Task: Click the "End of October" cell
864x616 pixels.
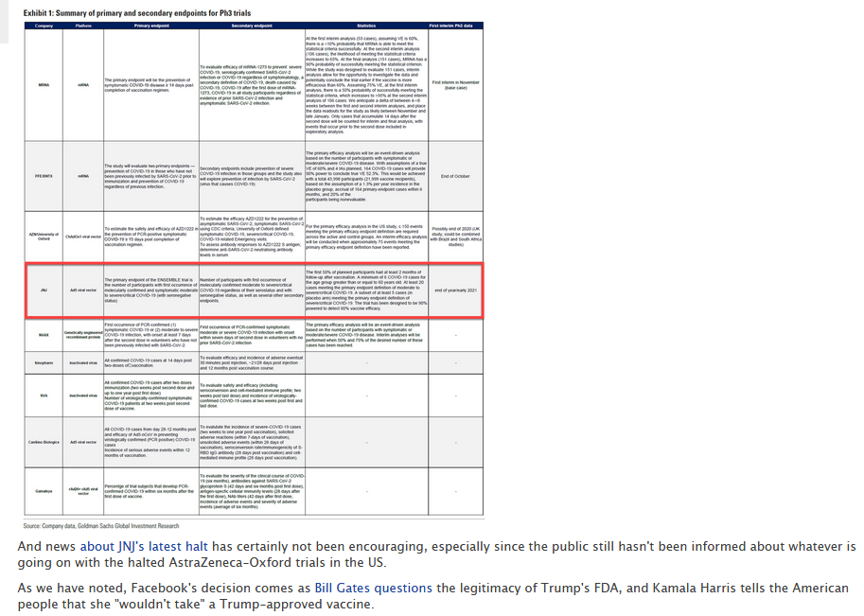Action: point(456,176)
